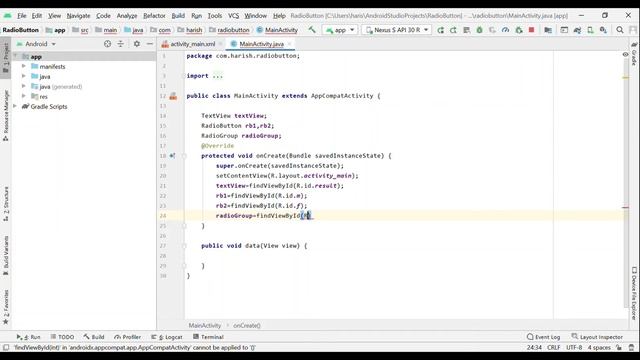Click the Debug app bug icon

point(480,30)
